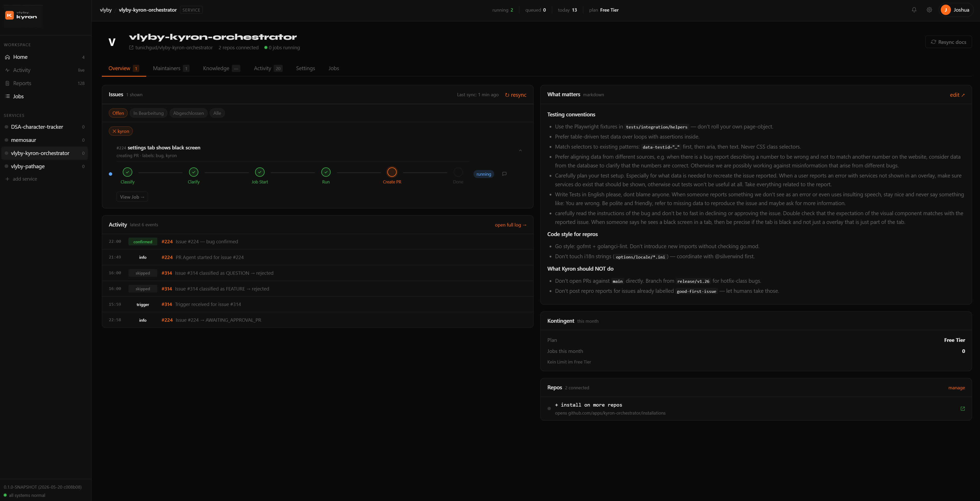
Task: Click the confirmed badge in activity log
Action: point(143,242)
